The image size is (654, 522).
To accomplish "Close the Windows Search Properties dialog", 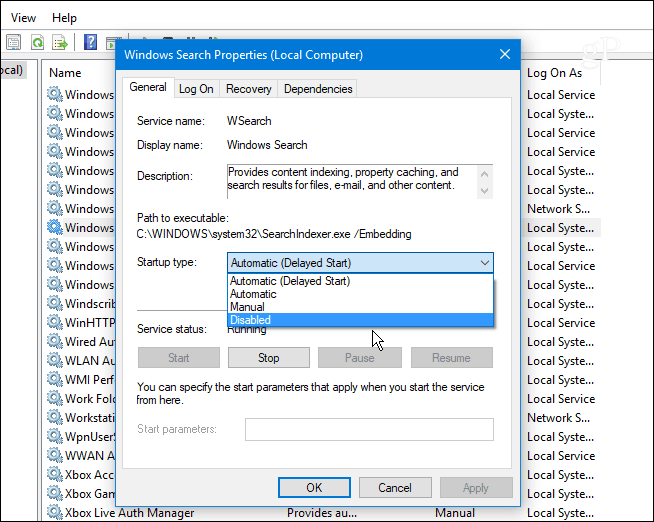I will 505,54.
